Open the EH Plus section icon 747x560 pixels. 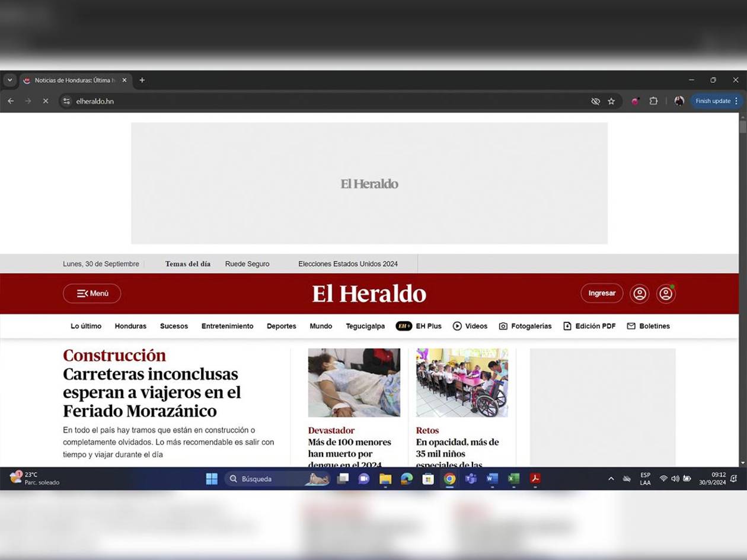click(404, 326)
